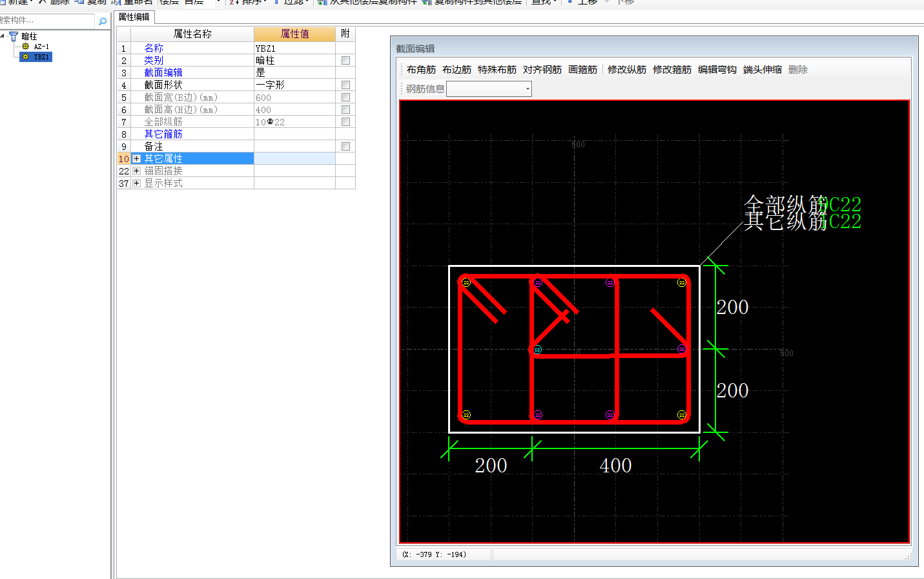Click 复制构件到其他楼层 in top toolbar
Image resolution: width=924 pixels, height=579 pixels.
472,2
